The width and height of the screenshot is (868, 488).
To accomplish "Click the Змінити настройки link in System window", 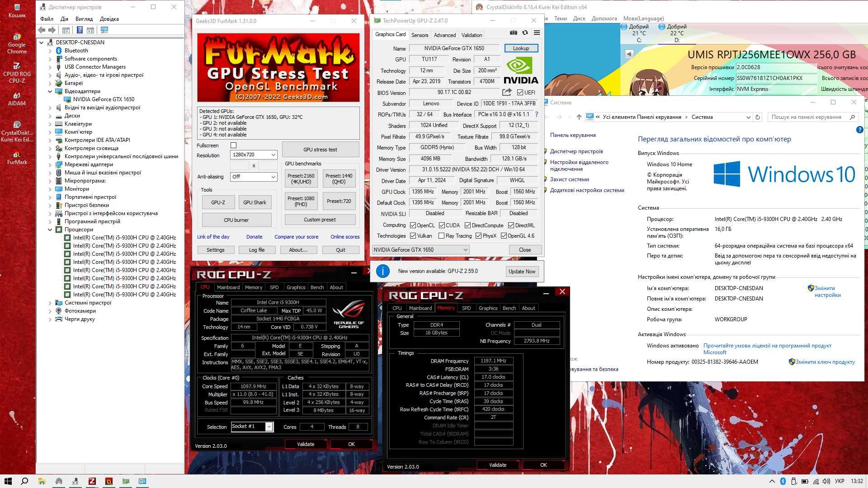I will pos(827,291).
